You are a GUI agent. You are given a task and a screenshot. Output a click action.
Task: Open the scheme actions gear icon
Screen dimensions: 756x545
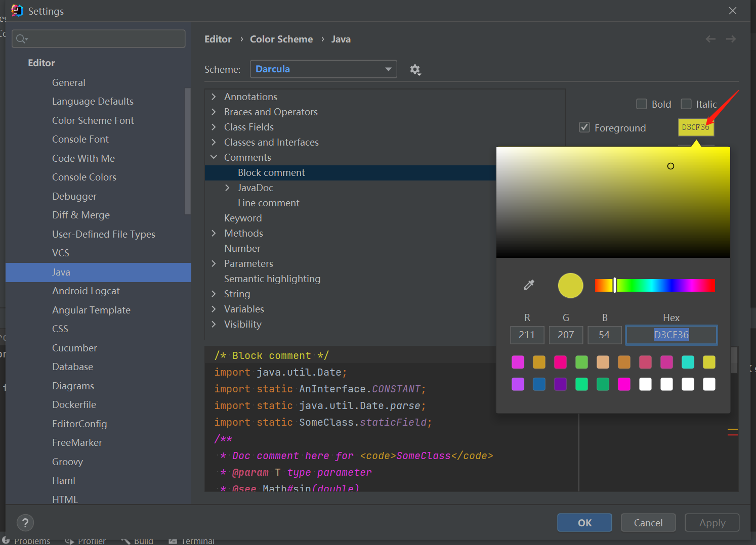(x=415, y=70)
